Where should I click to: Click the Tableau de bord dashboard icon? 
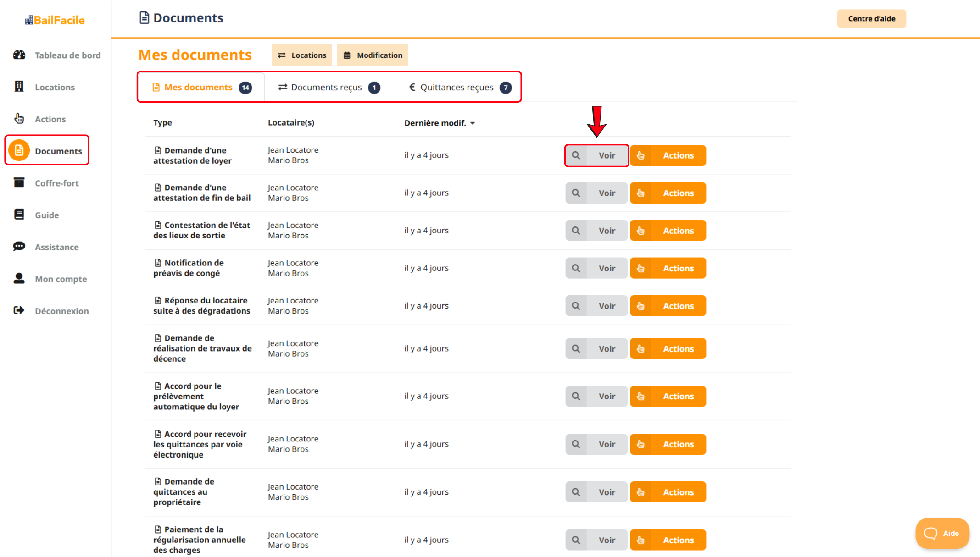tap(19, 55)
